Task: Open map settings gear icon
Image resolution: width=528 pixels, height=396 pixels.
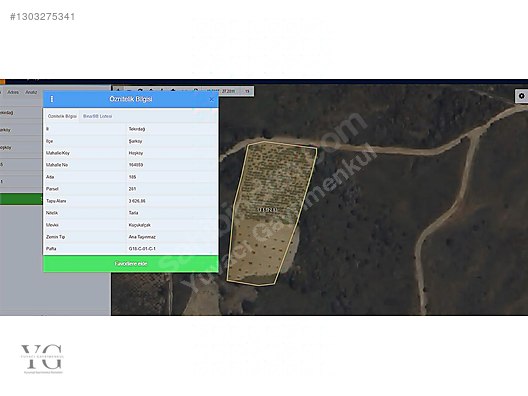Action: (x=522, y=96)
